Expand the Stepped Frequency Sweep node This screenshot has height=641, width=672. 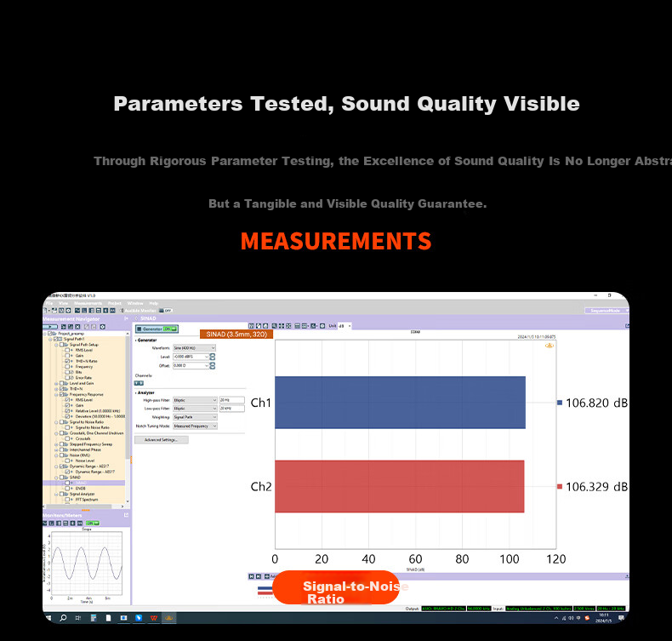[x=56, y=444]
